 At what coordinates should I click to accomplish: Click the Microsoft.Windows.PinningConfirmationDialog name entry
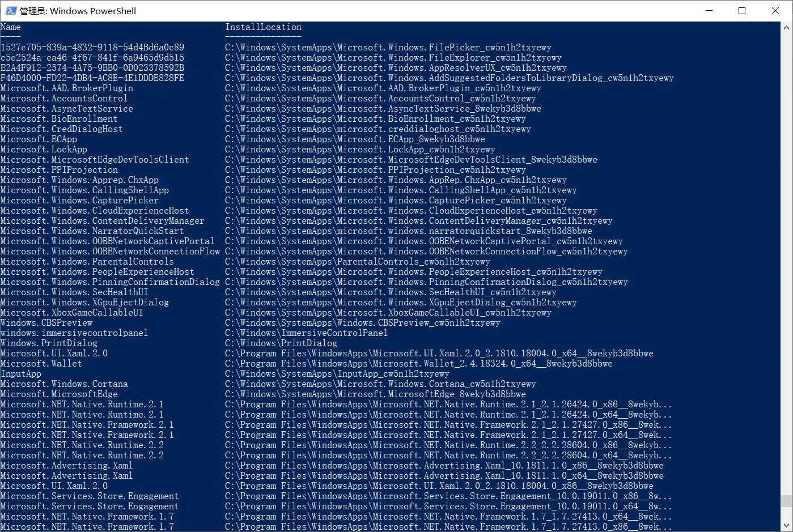tap(110, 282)
